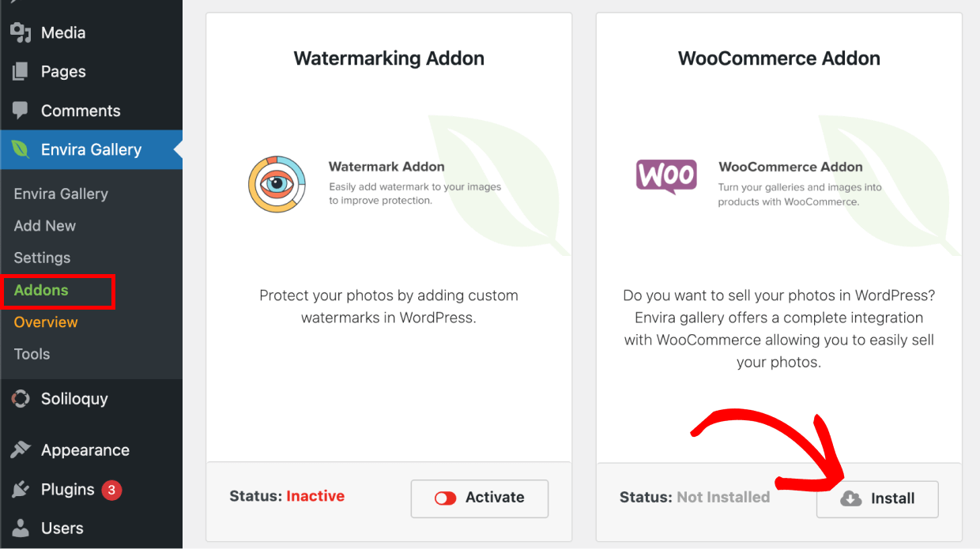The width and height of the screenshot is (980, 549).
Task: Click the Appearance paintbrush icon
Action: [x=21, y=450]
